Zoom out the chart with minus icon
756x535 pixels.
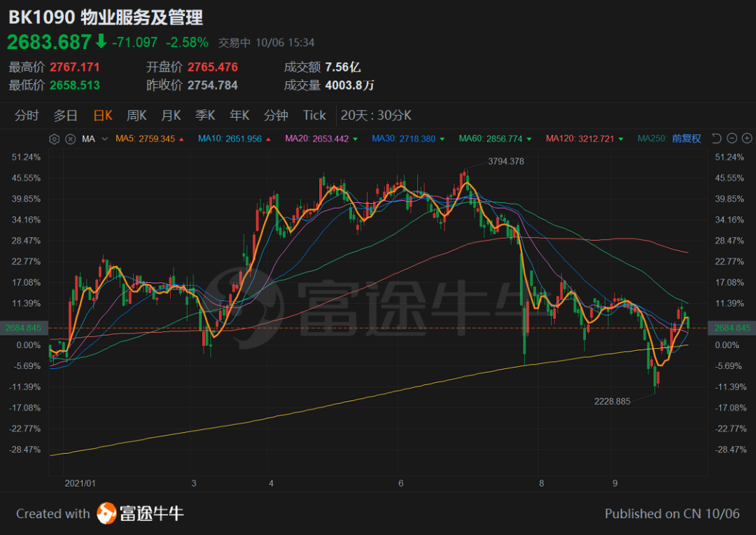click(732, 139)
